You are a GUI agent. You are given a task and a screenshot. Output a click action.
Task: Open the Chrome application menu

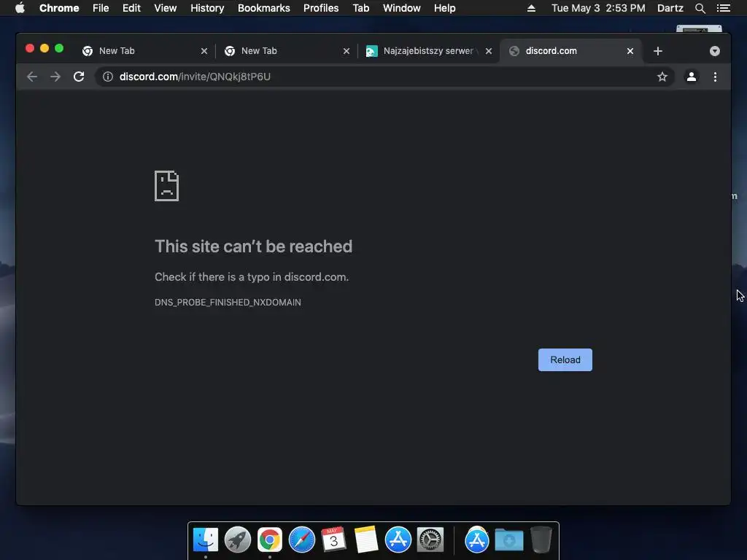(x=59, y=8)
